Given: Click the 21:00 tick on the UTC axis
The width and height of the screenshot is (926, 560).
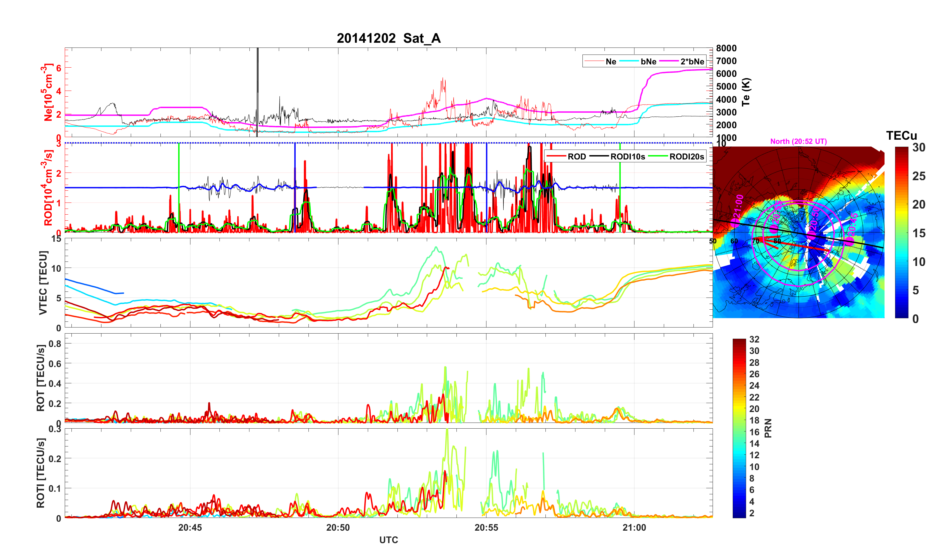Looking at the screenshot, I should pyautogui.click(x=634, y=527).
